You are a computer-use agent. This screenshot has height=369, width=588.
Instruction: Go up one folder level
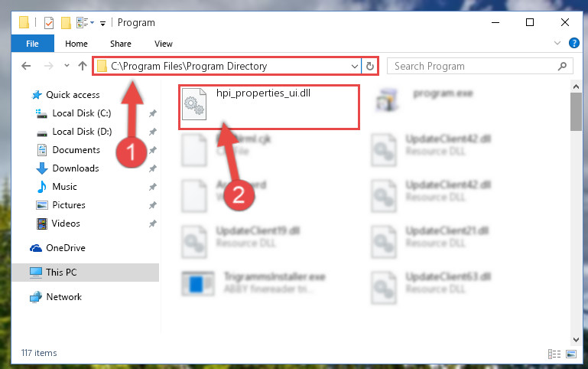click(x=83, y=66)
